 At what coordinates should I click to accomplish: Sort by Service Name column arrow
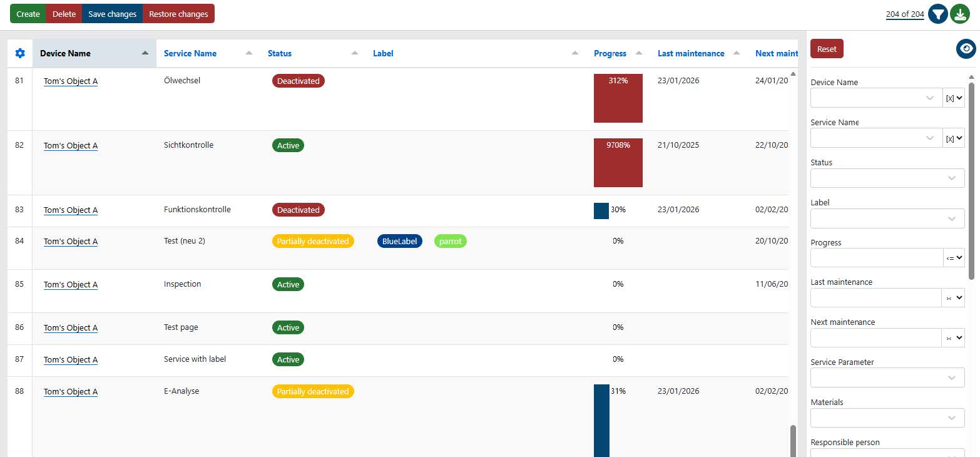pos(249,53)
